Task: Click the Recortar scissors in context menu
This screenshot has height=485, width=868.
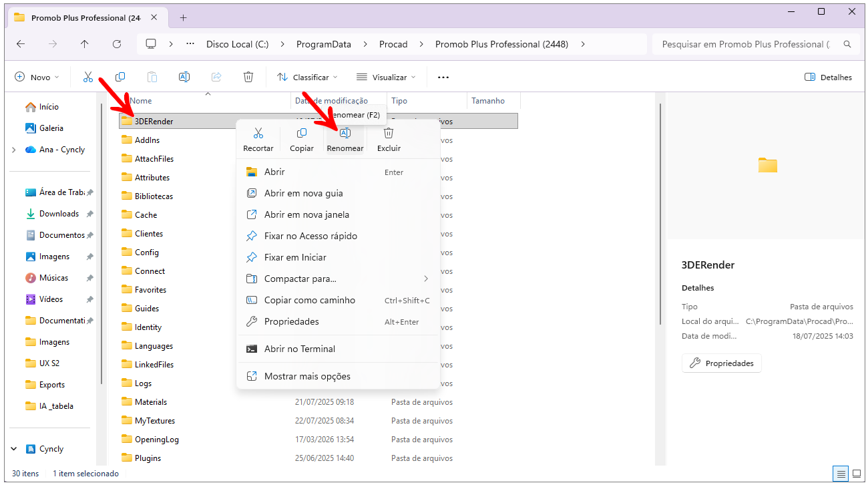Action: (x=258, y=139)
